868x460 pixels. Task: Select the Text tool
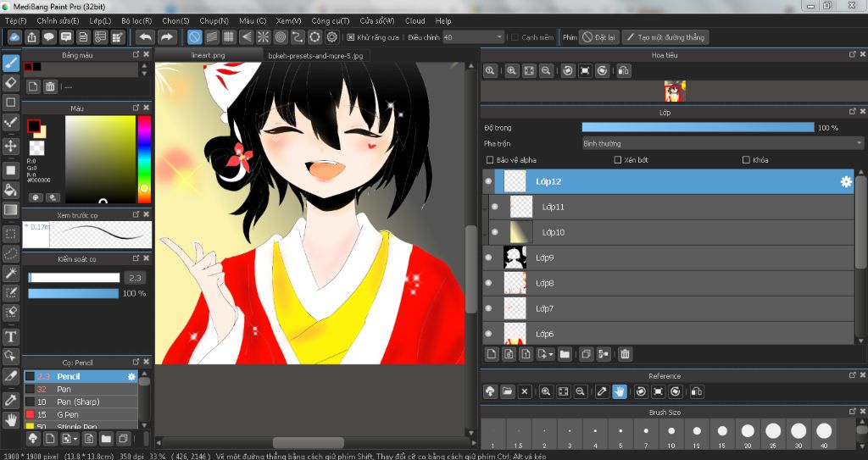[10, 336]
